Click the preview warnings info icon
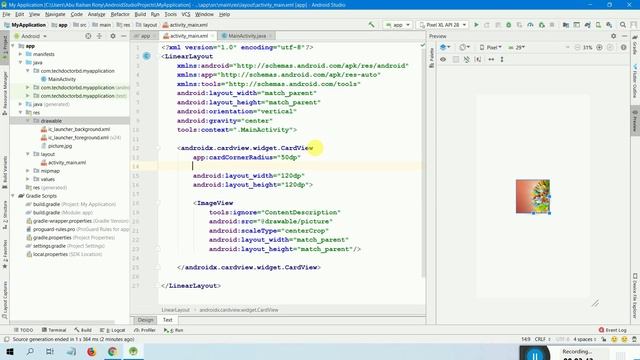Viewport: 640px width, 360px height. point(623,47)
